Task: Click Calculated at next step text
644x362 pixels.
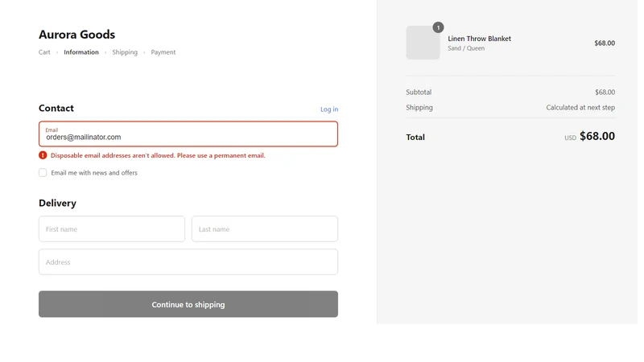Action: tap(580, 108)
